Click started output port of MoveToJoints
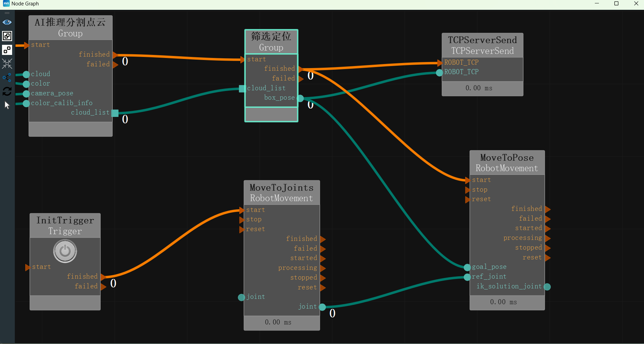The height and width of the screenshot is (344, 644). pos(323,259)
